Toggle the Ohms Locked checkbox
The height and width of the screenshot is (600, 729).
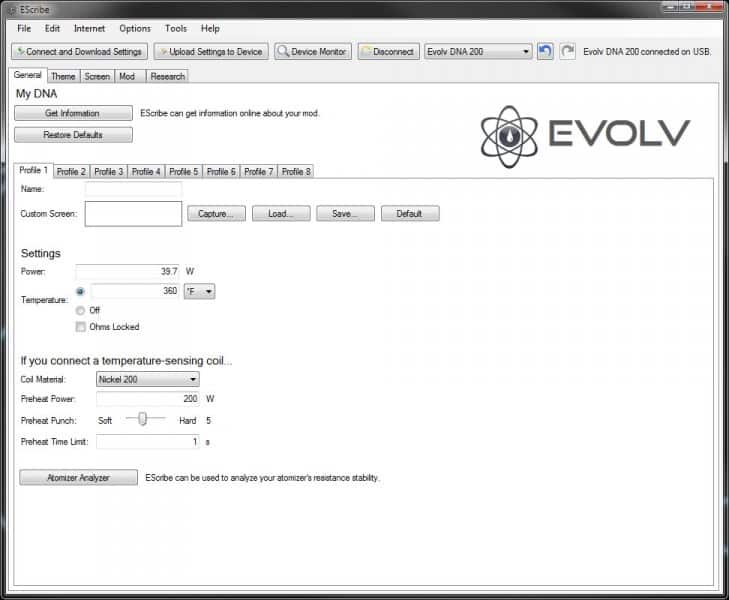(81, 327)
